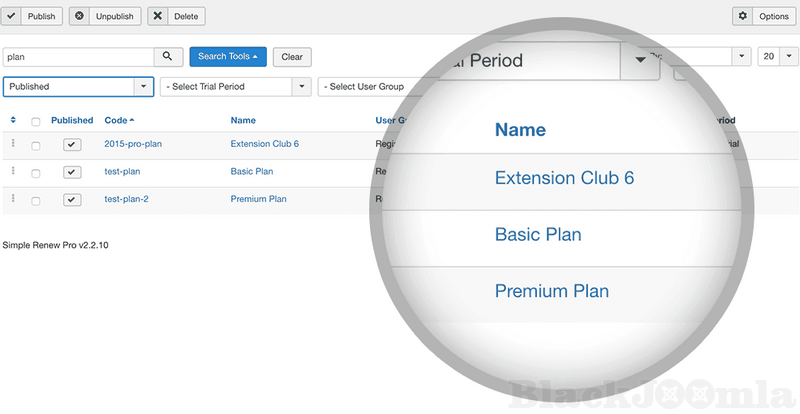The width and height of the screenshot is (800, 414).
Task: Click the Unpublish toolbar button
Action: click(105, 16)
